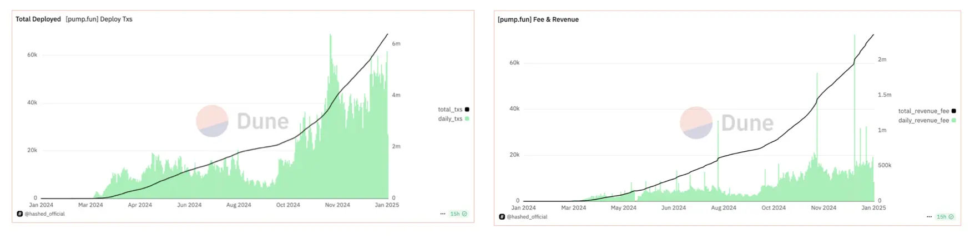The width and height of the screenshot is (980, 238).
Task: Open the @hashed_official link below Fee & Revenue chart
Action: [x=527, y=217]
